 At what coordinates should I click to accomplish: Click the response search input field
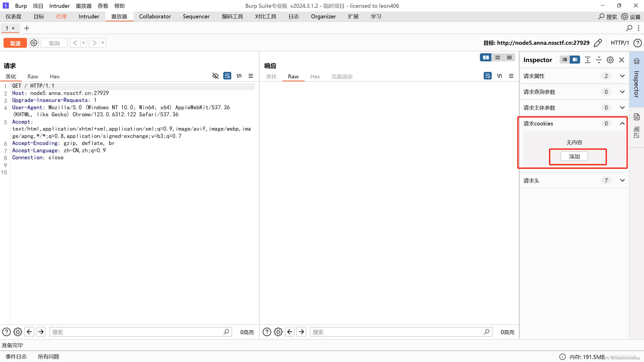398,332
